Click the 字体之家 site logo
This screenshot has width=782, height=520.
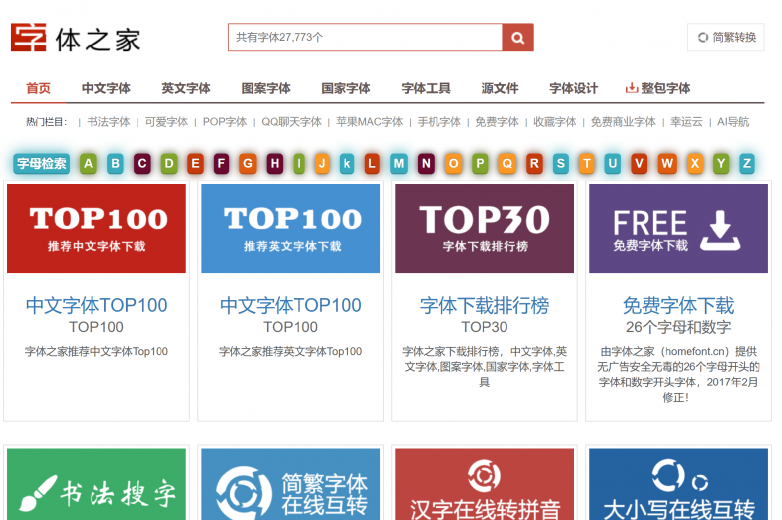(x=76, y=38)
